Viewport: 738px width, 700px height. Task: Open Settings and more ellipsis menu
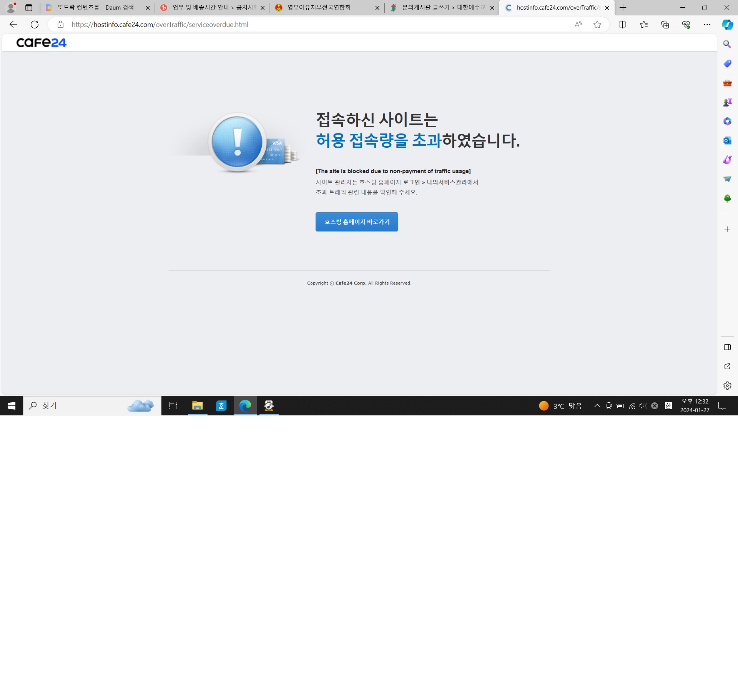707,25
